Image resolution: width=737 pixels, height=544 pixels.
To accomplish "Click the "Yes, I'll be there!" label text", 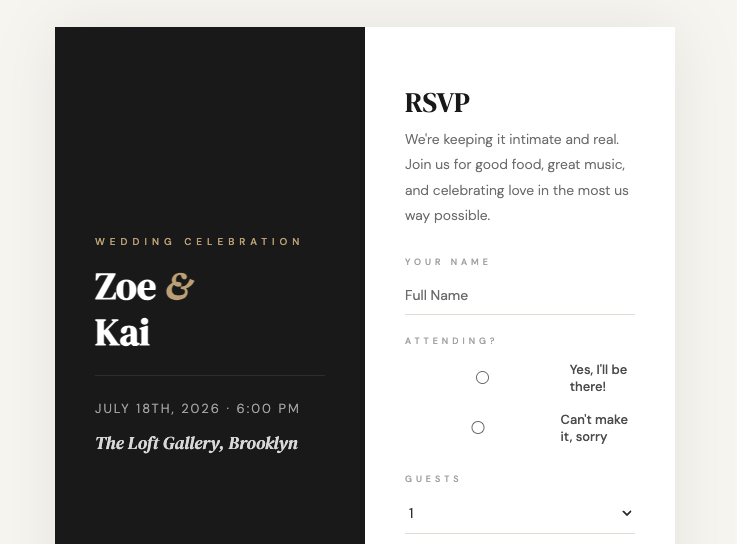I will coord(598,378).
